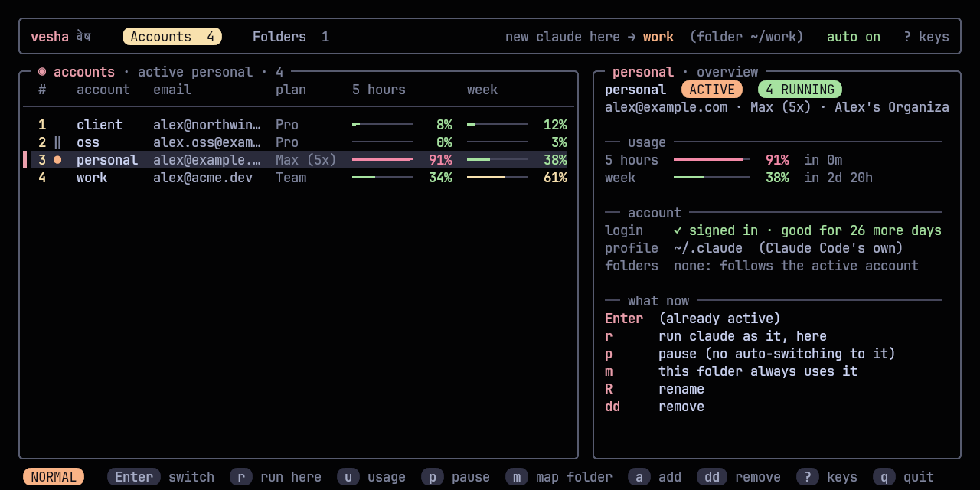
Task: Click the 91% value in personal row
Action: click(440, 160)
